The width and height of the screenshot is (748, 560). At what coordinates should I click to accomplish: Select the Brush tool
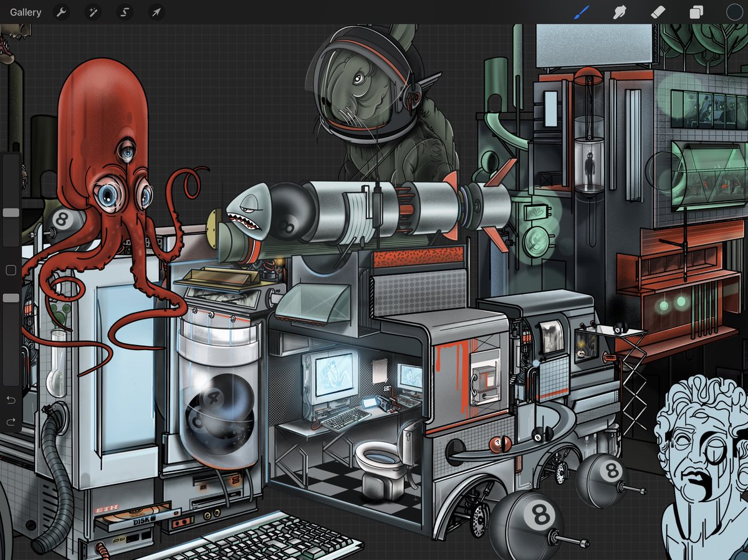tap(582, 12)
